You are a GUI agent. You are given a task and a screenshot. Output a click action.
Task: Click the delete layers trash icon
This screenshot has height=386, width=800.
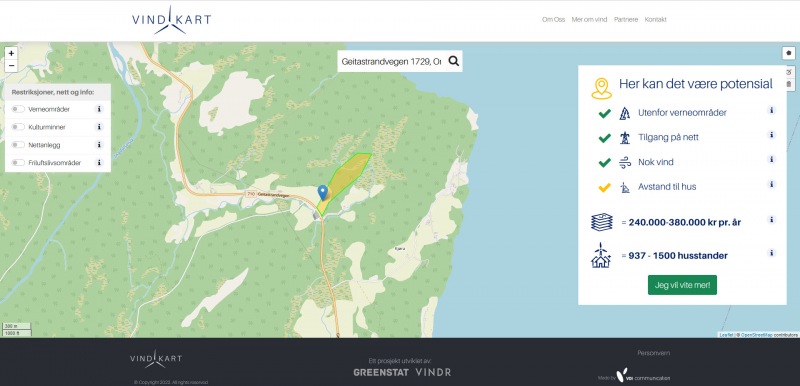[x=789, y=84]
